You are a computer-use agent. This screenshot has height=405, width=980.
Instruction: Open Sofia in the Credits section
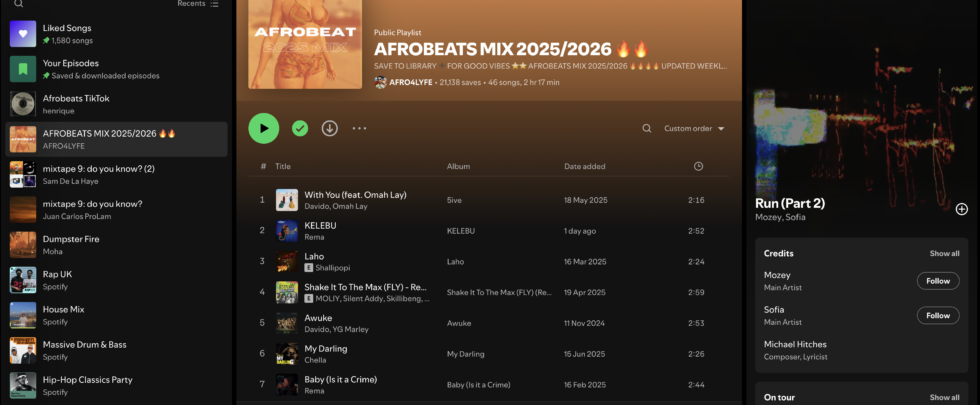pyautogui.click(x=774, y=309)
